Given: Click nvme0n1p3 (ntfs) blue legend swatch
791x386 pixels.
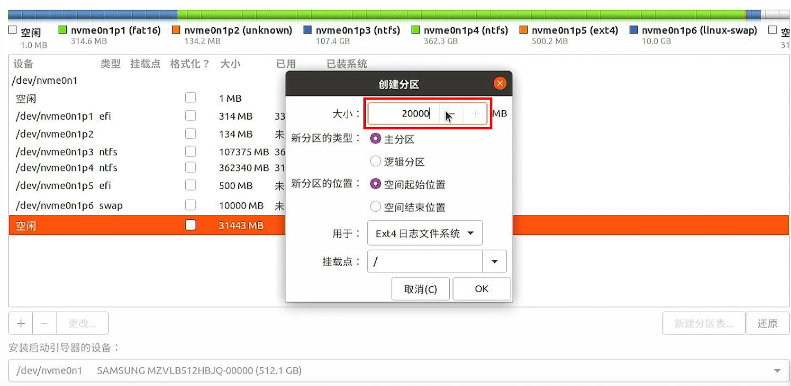Looking at the screenshot, I should (x=307, y=30).
